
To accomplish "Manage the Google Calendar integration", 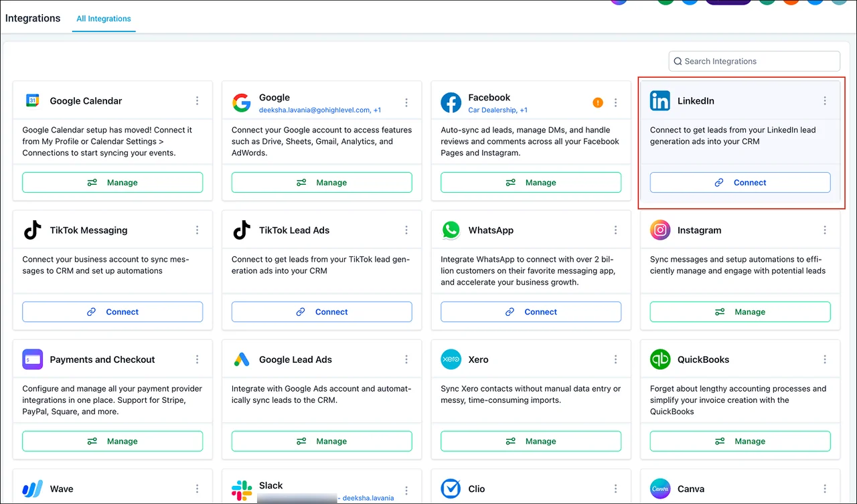I will [112, 183].
